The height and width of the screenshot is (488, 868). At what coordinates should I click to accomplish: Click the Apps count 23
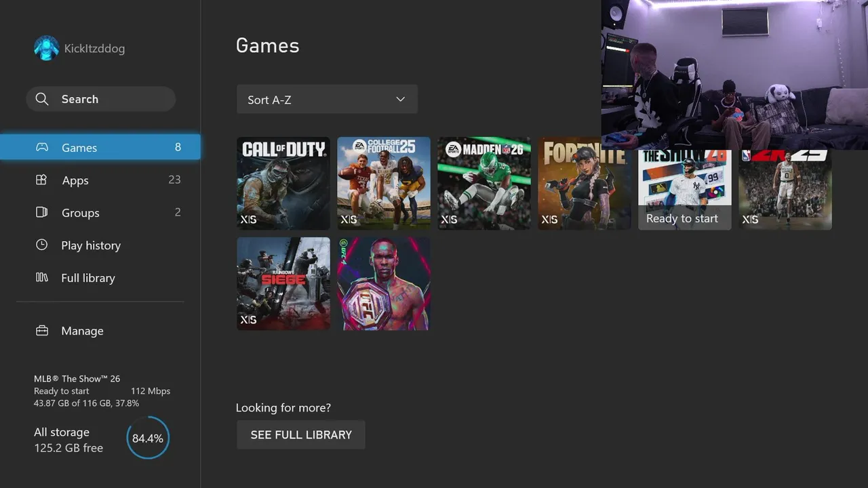coord(174,180)
